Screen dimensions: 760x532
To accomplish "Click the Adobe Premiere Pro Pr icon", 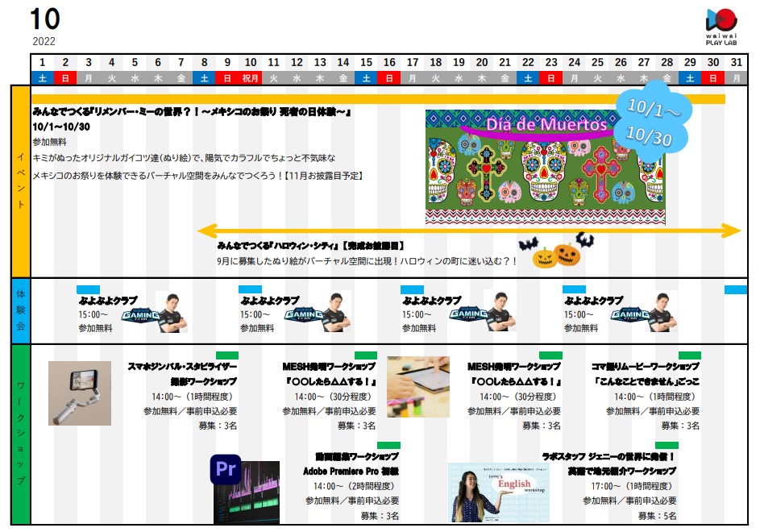I will [x=226, y=470].
